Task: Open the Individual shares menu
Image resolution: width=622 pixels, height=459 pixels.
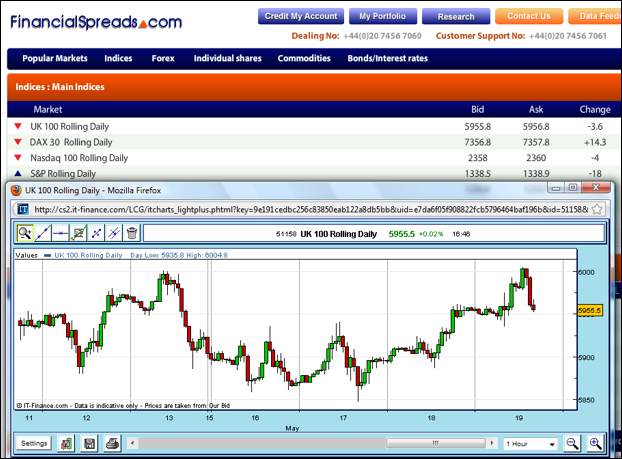Action: 228,58
